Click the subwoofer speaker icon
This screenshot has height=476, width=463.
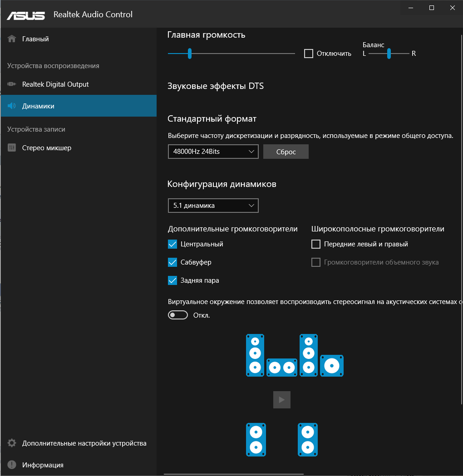[x=332, y=365]
